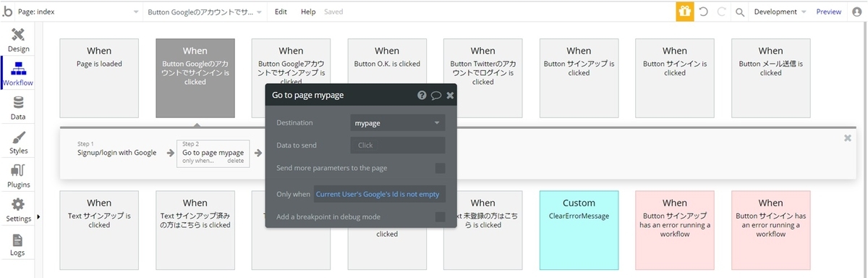
Task: Open the Edit menu
Action: pyautogui.click(x=281, y=12)
